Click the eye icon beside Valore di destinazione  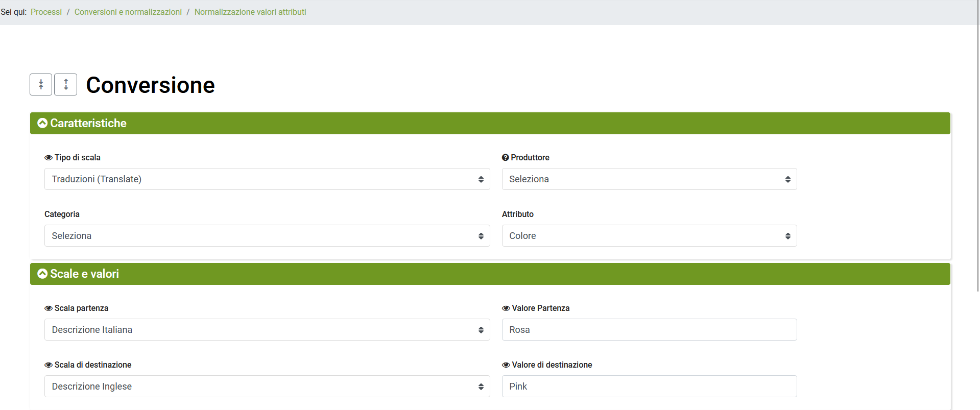[x=506, y=365]
